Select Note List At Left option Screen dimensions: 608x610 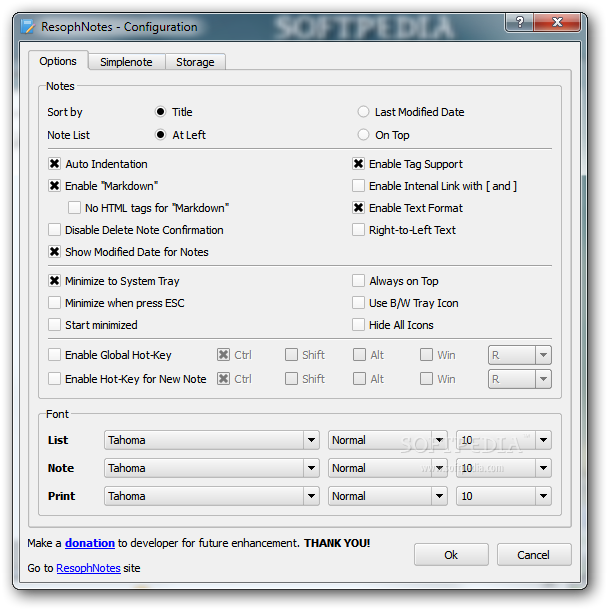point(160,135)
